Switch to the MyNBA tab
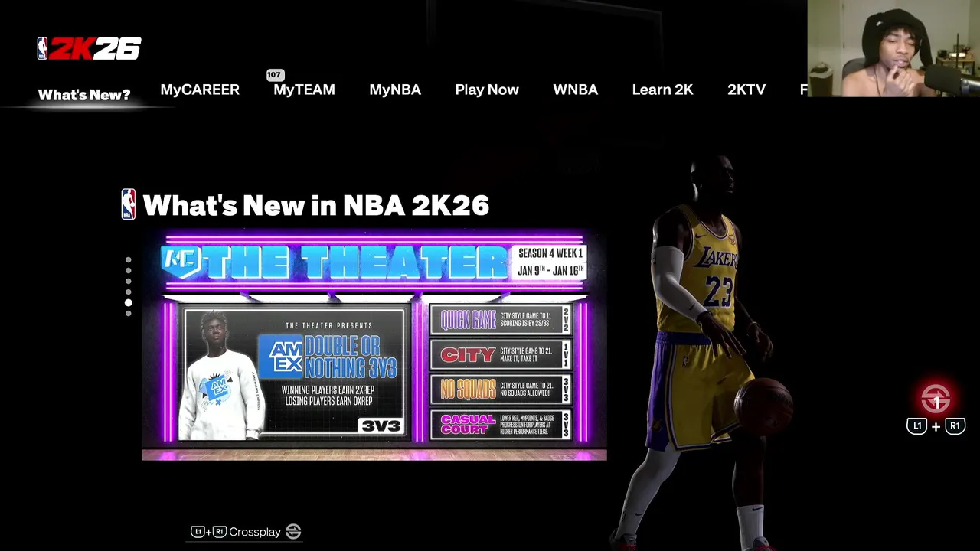This screenshot has width=980, height=551. point(395,90)
